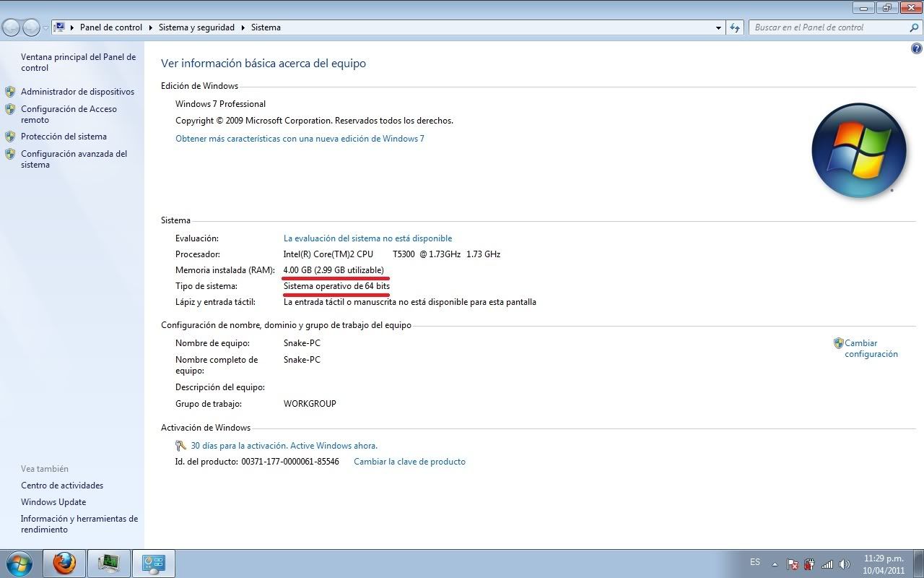Viewport: 924px width, 578px height.
Task: Click the volume speaker tray icon
Action: click(844, 564)
